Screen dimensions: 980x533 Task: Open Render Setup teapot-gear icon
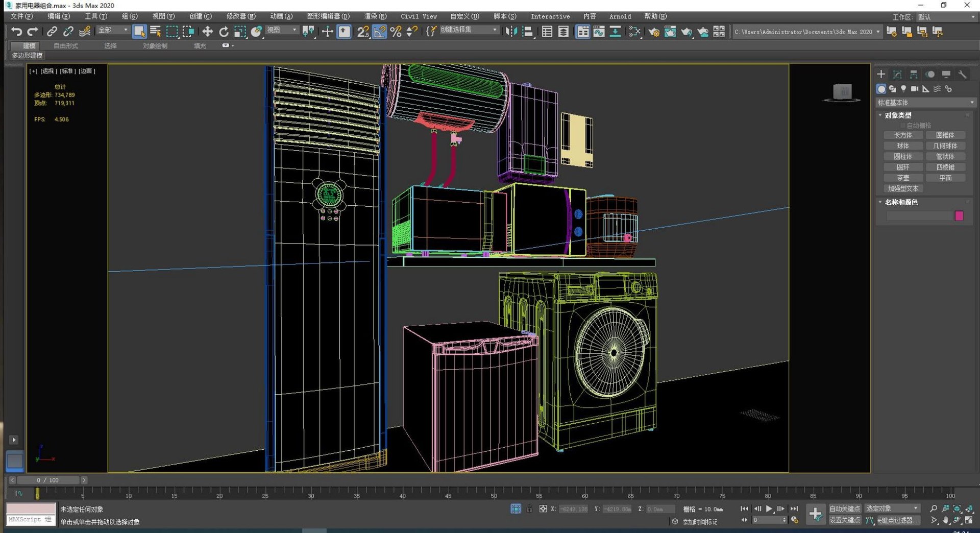pos(653,32)
